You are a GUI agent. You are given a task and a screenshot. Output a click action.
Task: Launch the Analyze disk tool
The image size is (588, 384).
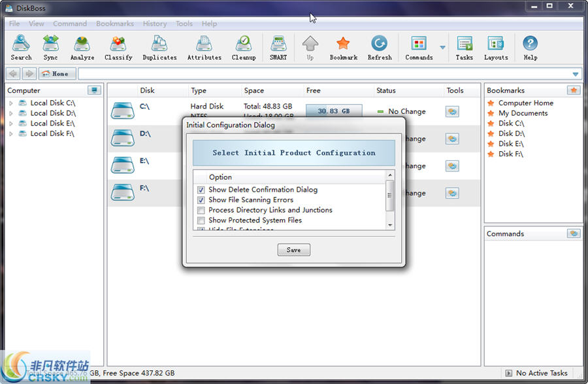82,48
